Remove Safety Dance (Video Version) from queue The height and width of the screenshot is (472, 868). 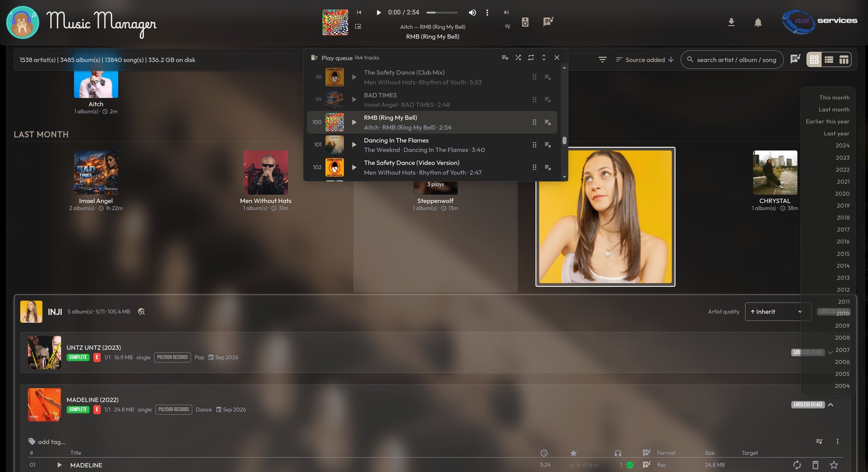(x=548, y=167)
